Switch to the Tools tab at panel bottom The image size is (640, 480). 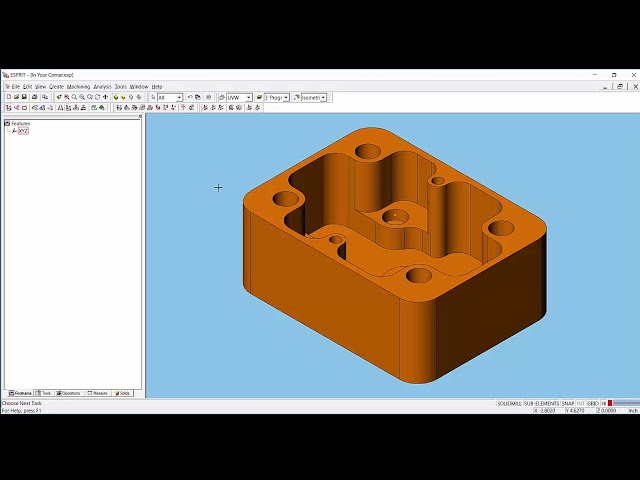(x=44, y=393)
